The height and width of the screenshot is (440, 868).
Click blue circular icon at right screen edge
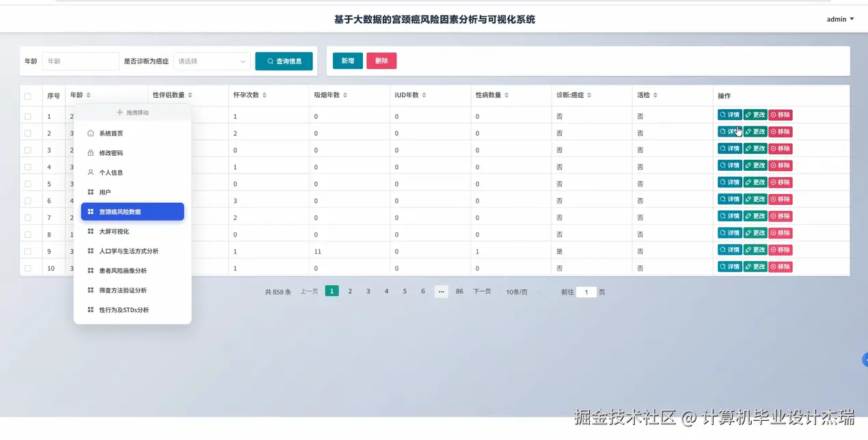(x=865, y=359)
